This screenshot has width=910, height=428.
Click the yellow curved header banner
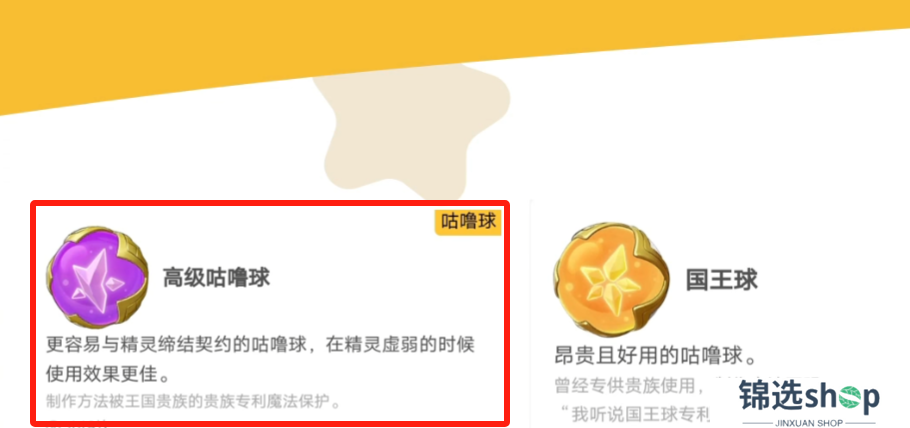(455, 41)
